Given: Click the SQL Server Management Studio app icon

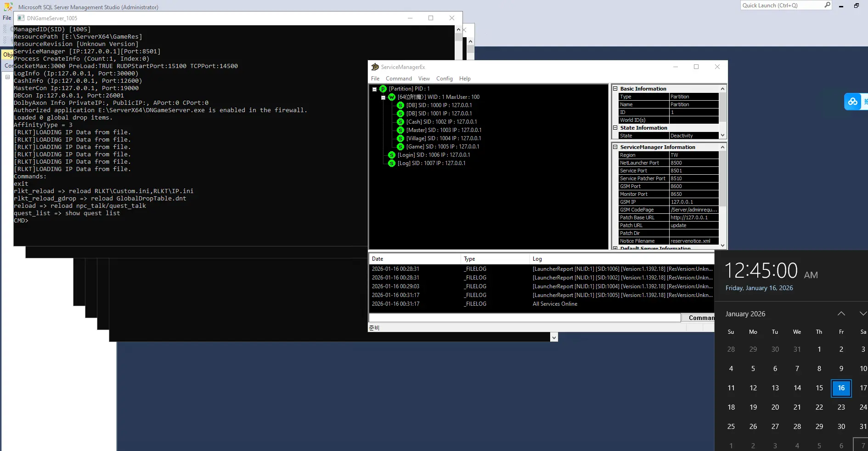Looking at the screenshot, I should coord(8,6).
